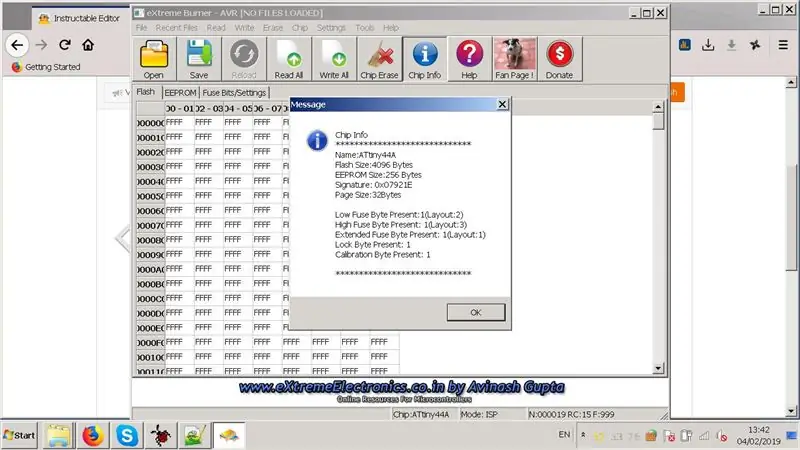The height and width of the screenshot is (450, 800).
Task: Switch to the Fuse Bits/Settings tab
Action: pyautogui.click(x=234, y=93)
